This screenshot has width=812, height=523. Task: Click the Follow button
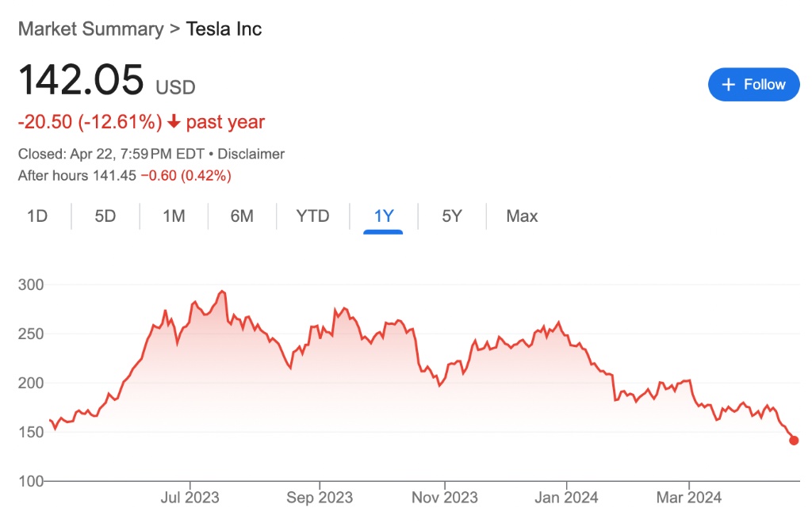click(x=753, y=85)
